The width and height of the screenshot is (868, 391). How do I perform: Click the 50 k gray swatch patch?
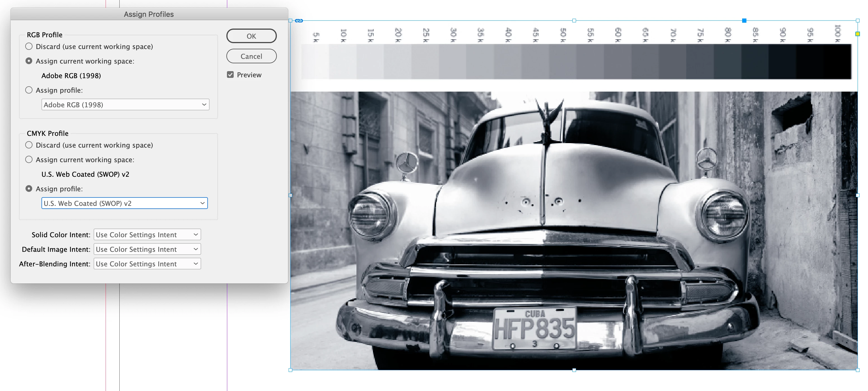click(563, 62)
